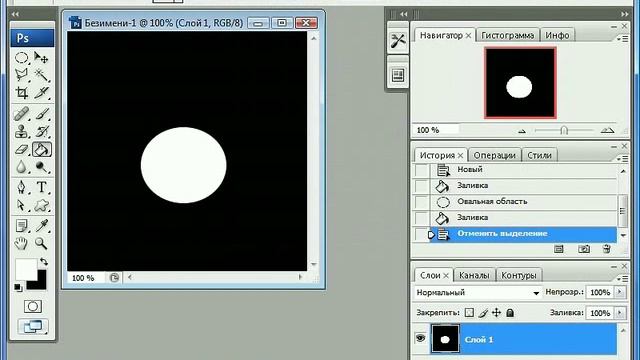The width and height of the screenshot is (640, 360).
Task: Select the Slice tool
Action: (x=41, y=93)
